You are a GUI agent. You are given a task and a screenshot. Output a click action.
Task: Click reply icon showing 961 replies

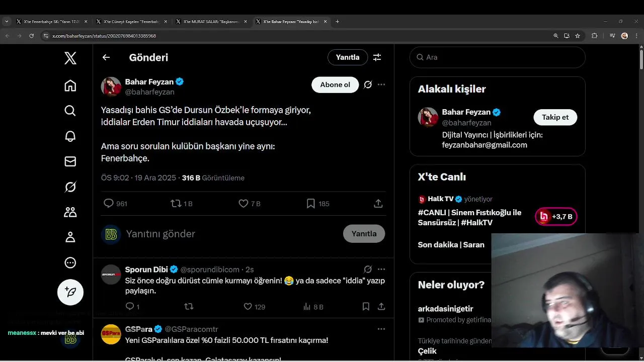point(115,204)
